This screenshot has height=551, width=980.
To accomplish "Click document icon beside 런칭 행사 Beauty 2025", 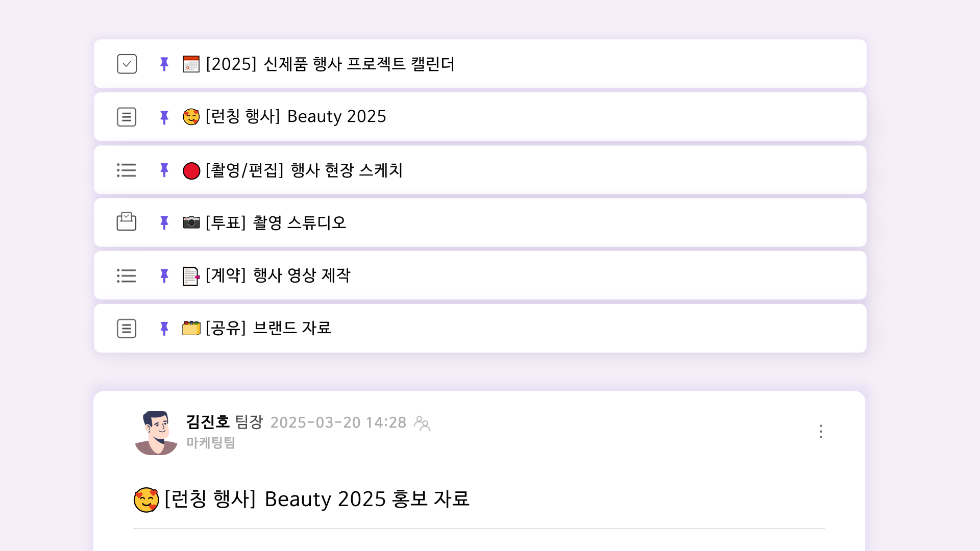I will 127,117.
